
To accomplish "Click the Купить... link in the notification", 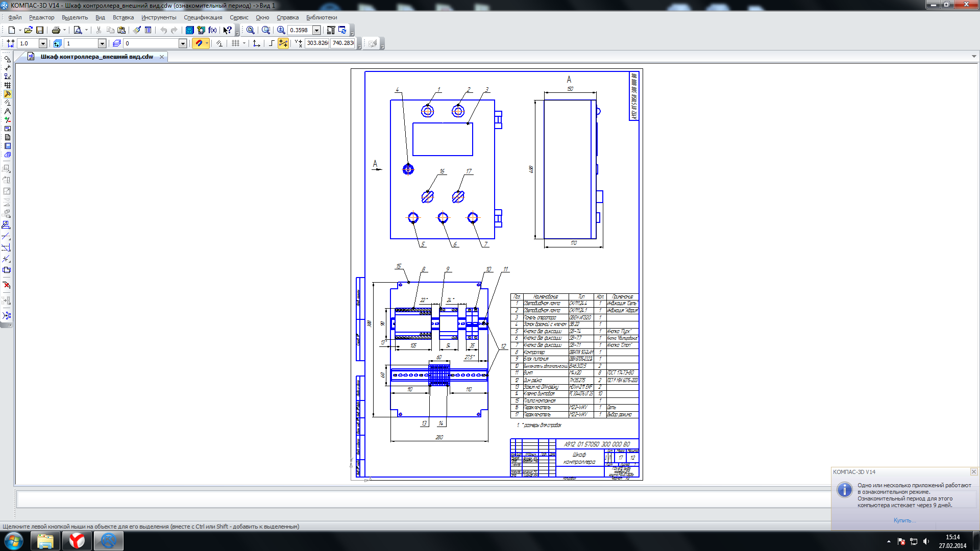I will pyautogui.click(x=904, y=520).
